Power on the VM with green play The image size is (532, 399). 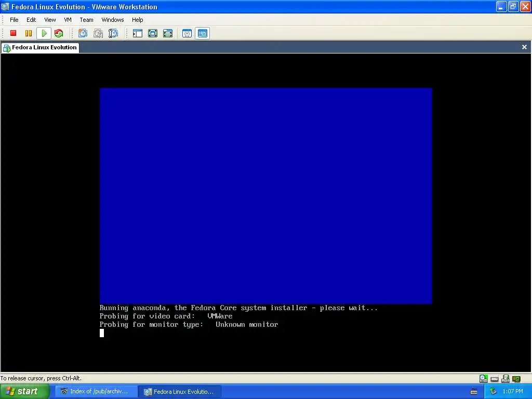point(44,33)
